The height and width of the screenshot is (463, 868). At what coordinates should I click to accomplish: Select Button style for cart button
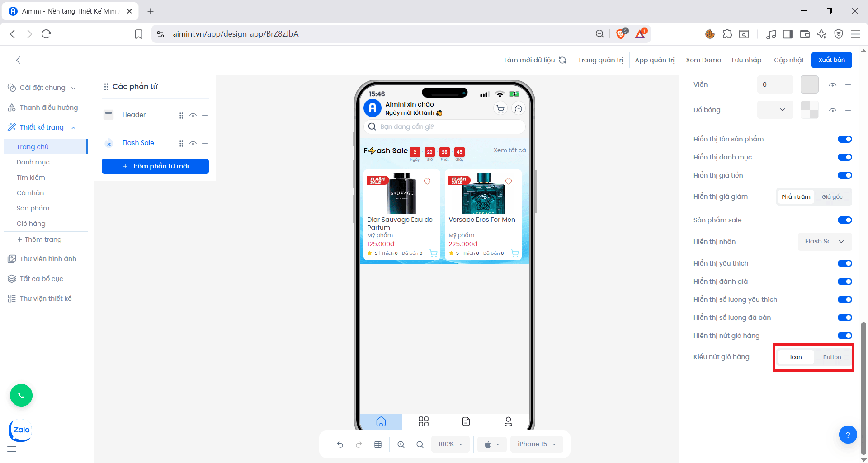pos(832,357)
